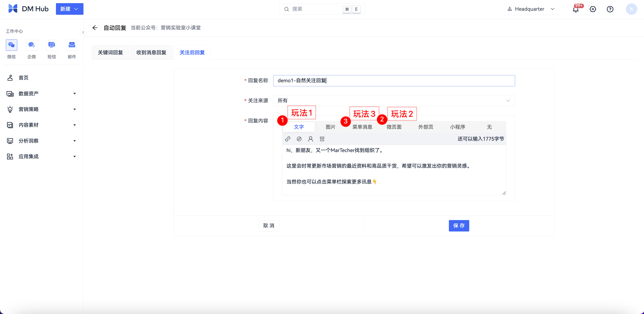Open the 关注来源 dropdown showing 所有

pyautogui.click(x=394, y=101)
